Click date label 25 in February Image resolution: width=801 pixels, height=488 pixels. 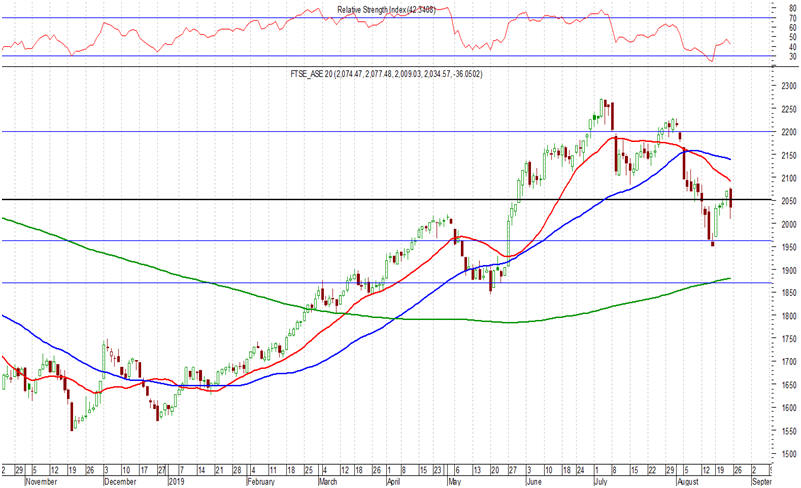(x=309, y=471)
